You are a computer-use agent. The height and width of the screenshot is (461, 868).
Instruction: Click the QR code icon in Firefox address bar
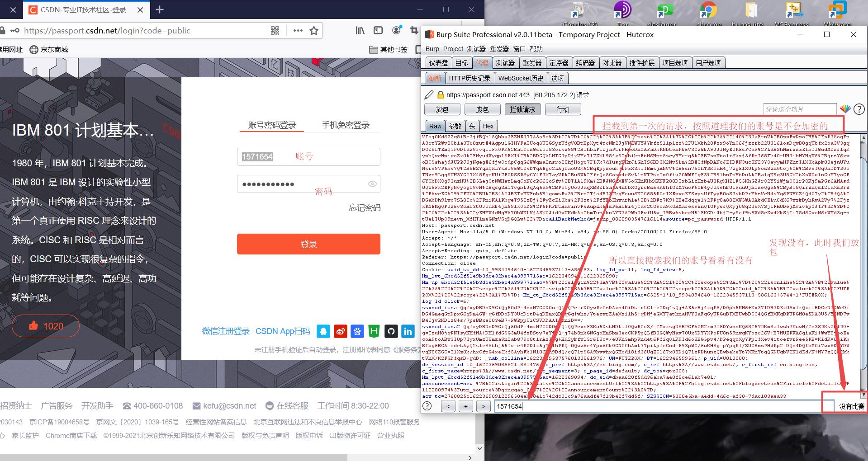[x=275, y=31]
